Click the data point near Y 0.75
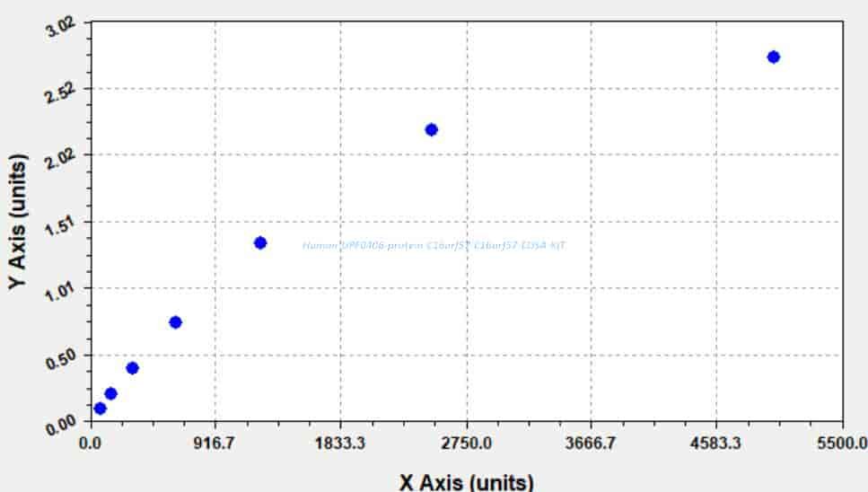Screen dimensions: 868x492 (x=175, y=322)
